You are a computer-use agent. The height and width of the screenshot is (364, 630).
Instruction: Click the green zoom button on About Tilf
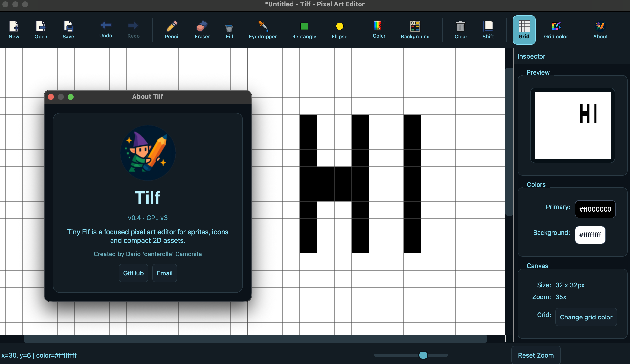(x=71, y=97)
